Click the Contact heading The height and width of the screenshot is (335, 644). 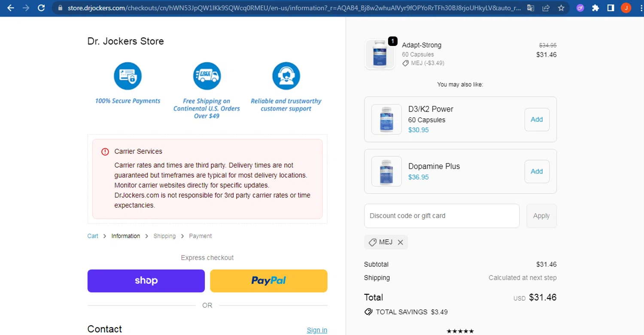pos(104,329)
